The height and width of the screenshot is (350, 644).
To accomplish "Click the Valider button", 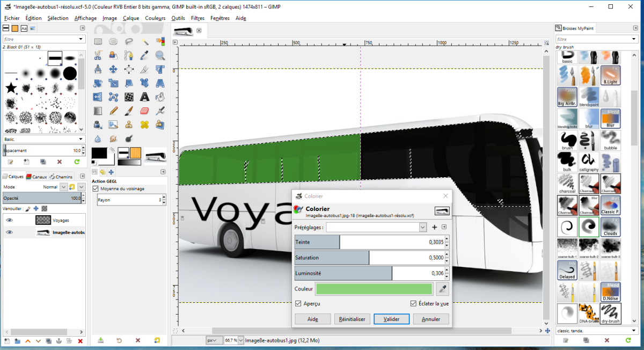I will (x=392, y=319).
